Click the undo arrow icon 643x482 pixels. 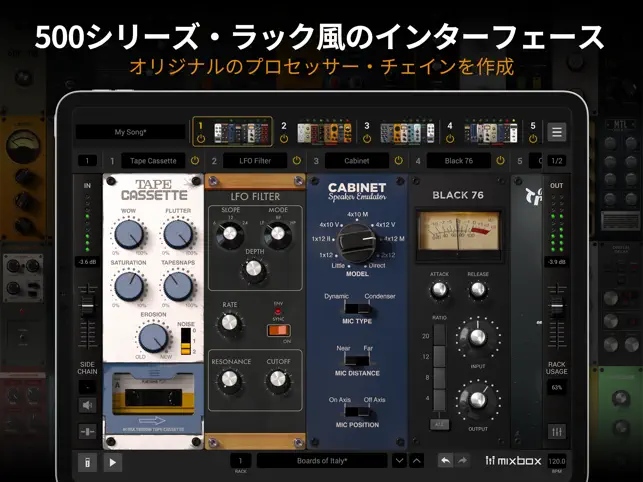click(x=445, y=461)
